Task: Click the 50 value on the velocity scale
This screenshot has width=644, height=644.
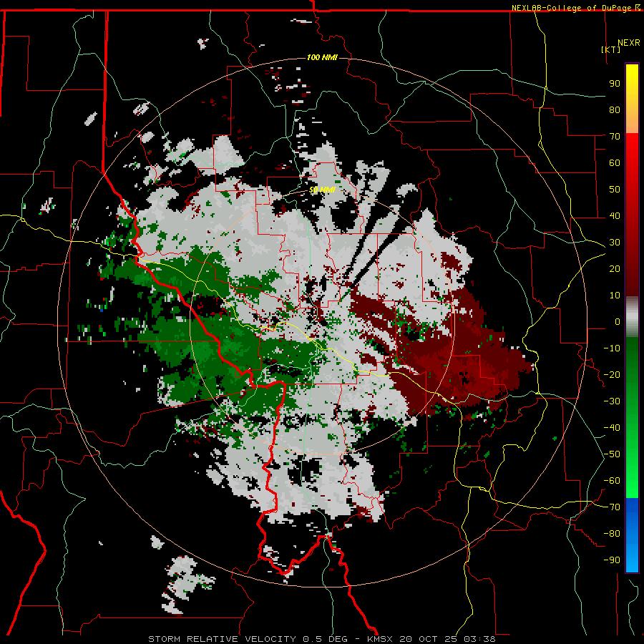Action: pos(615,190)
